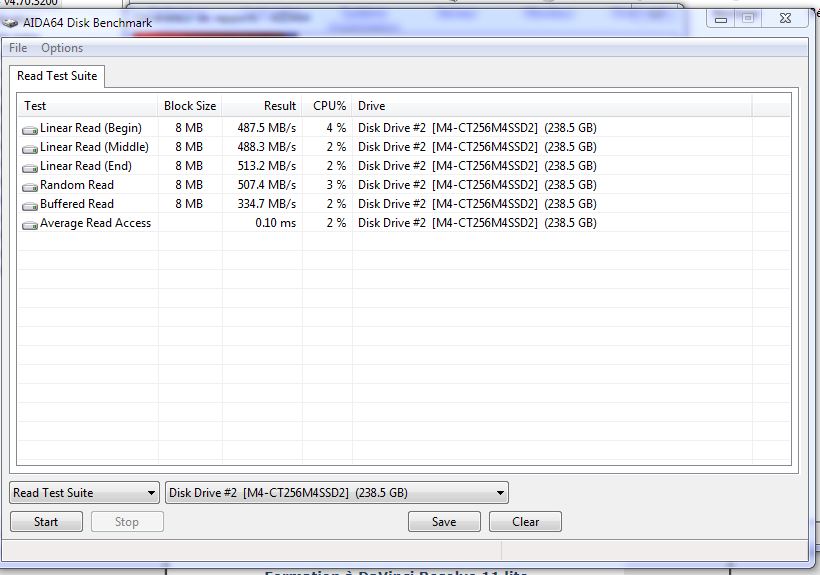Click the 0.10 ms access time value
The image size is (820, 575).
[276, 223]
